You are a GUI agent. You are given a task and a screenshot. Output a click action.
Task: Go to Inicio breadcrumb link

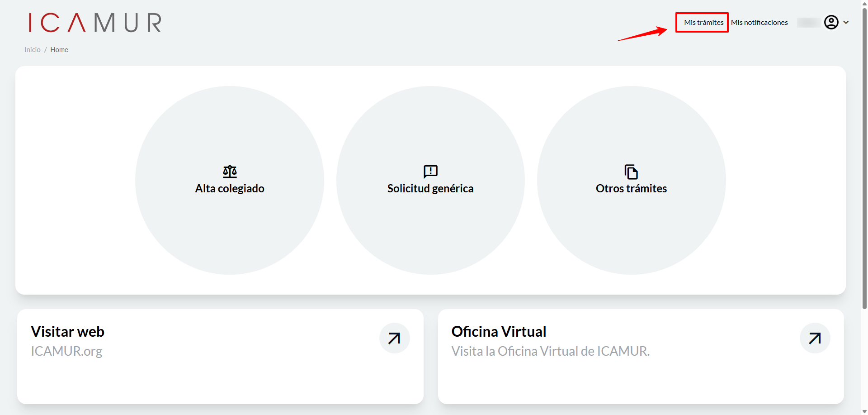33,50
